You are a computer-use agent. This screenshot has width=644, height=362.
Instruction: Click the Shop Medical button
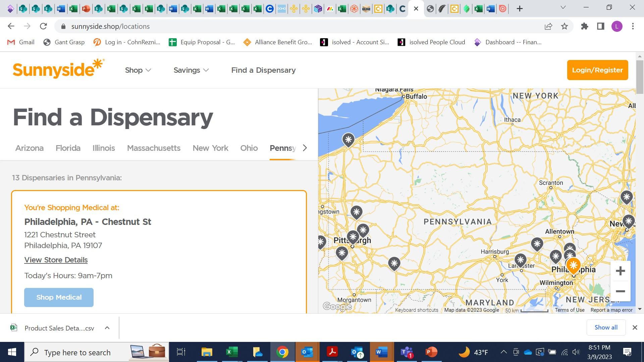pos(59,297)
